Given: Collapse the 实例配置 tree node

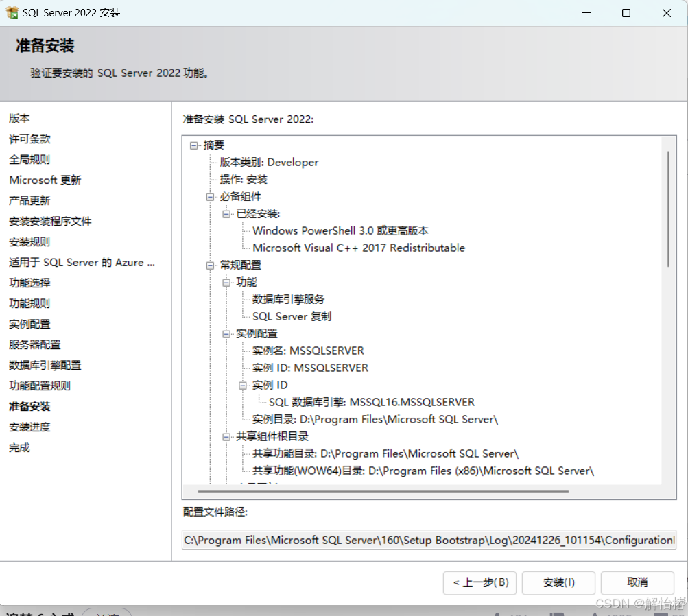Looking at the screenshot, I should click(226, 334).
